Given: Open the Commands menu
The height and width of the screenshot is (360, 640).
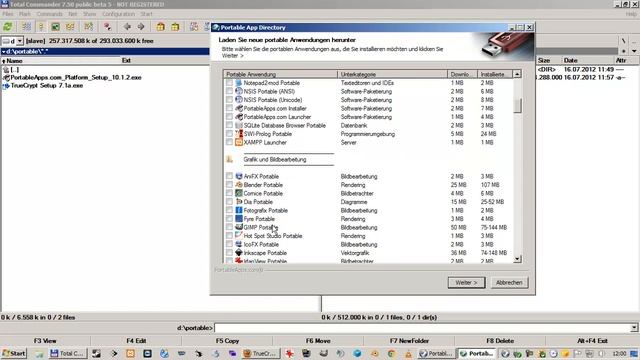Looking at the screenshot, I should [49, 14].
